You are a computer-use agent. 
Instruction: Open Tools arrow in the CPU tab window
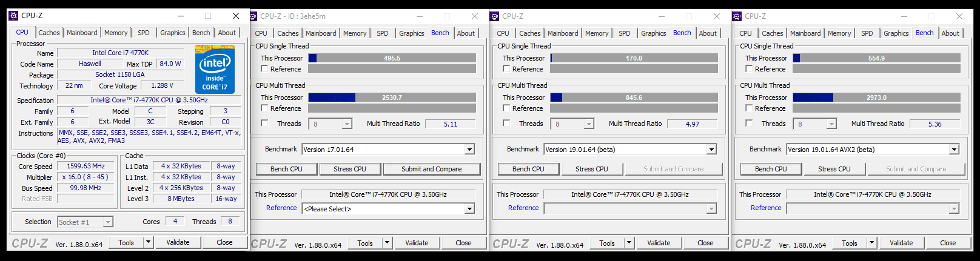148,242
